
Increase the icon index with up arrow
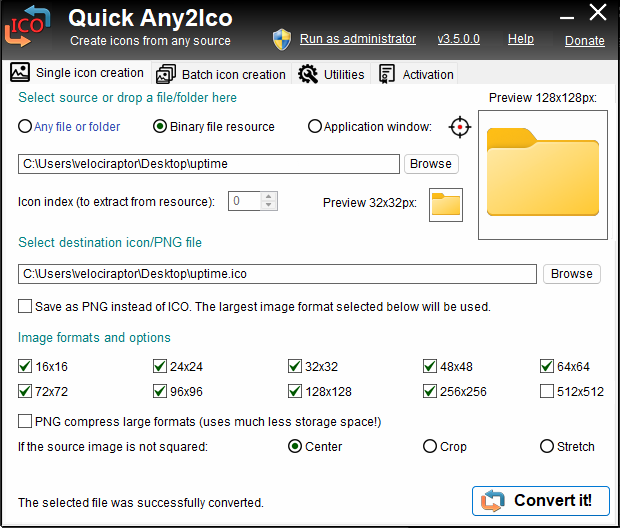tap(268, 197)
